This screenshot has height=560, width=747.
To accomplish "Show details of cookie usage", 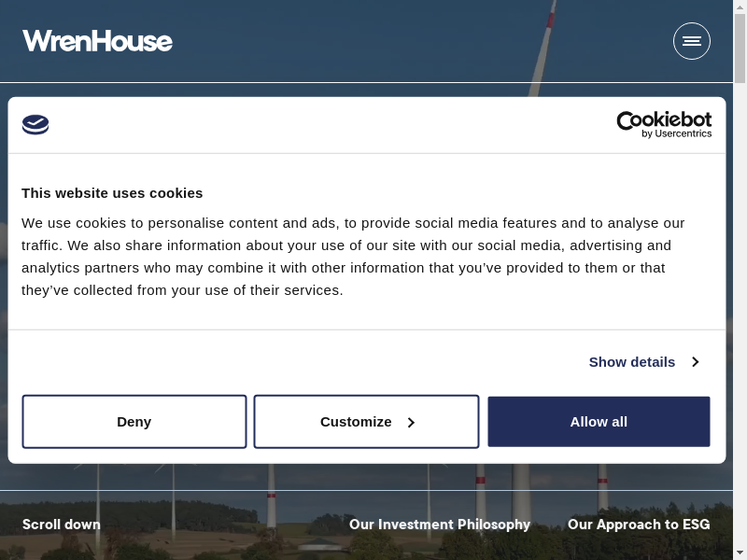I will click(632, 362).
